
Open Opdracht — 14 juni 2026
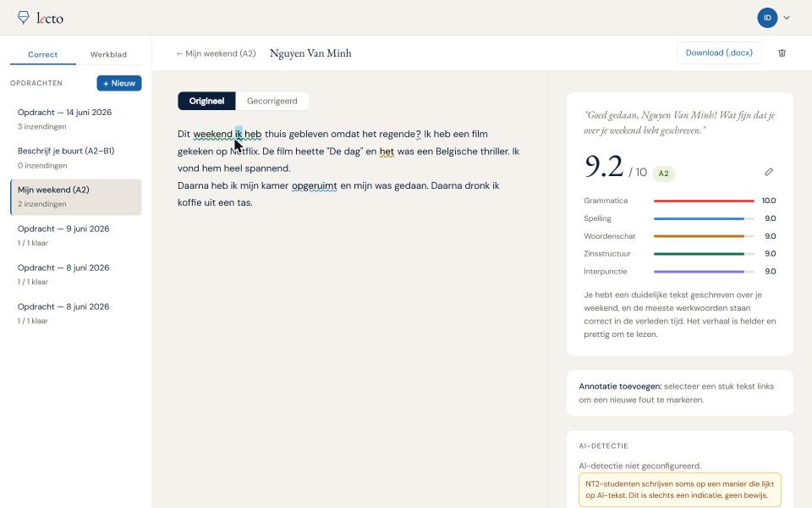(75, 119)
